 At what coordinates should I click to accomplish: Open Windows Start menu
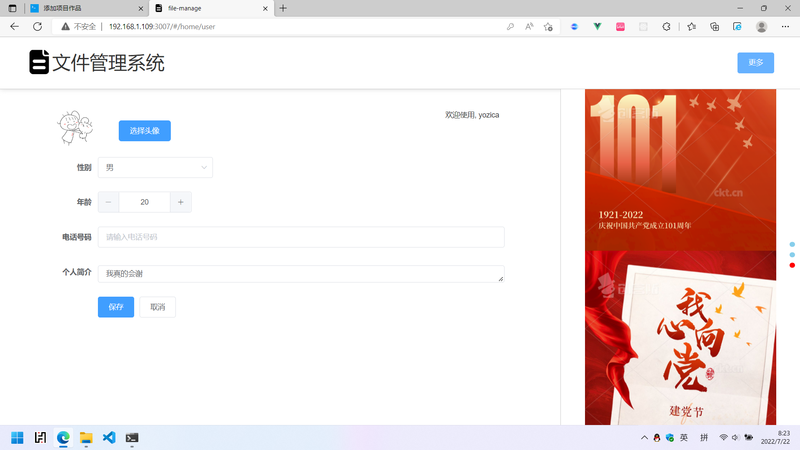(x=17, y=438)
